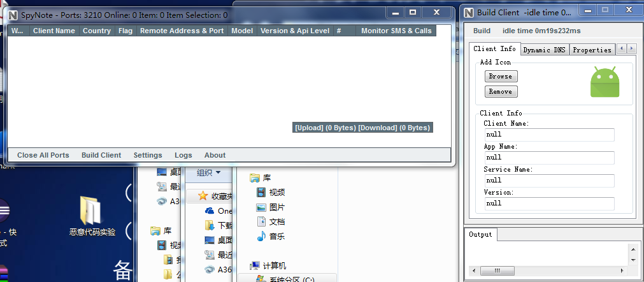Click the Remove icon button
The image size is (644, 282).
501,92
